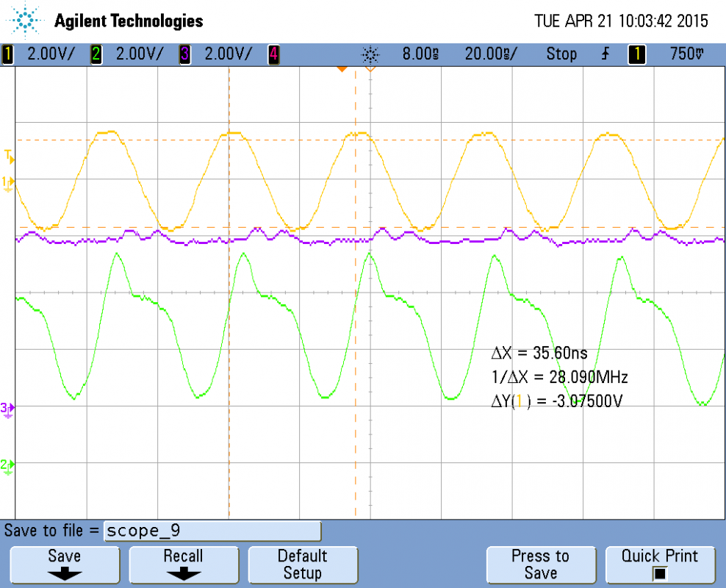Screen dimensions: 726x588
Task: Click the ΔX = 35.60ns readout
Action: 539,354
